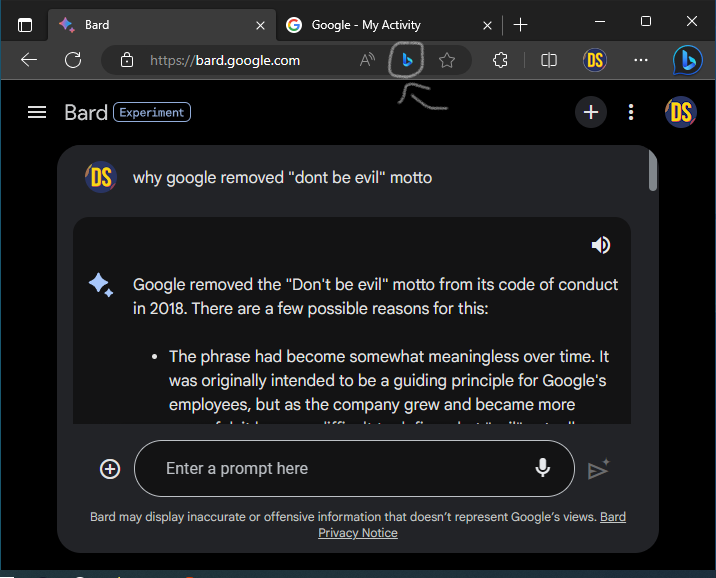Open the Bard hamburger main menu
The image size is (716, 578).
tap(37, 112)
